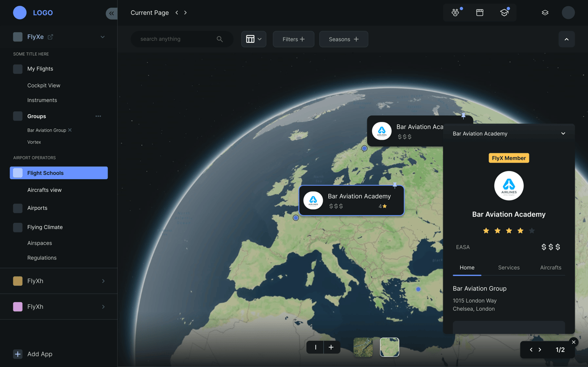Viewport: 588px width, 367px height.
Task: Select the Vortex group
Action: (34, 142)
